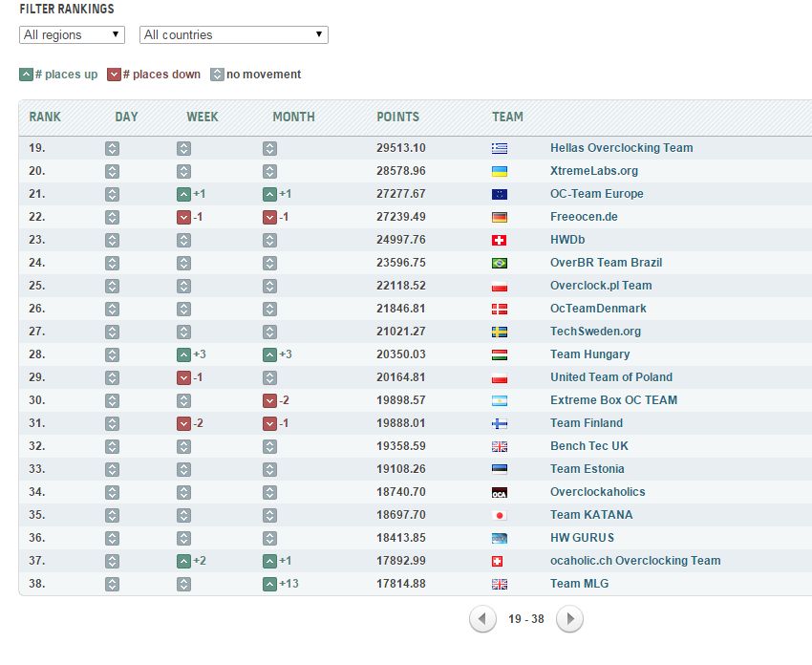Open Extreme Box OC TEAM link
Viewport: 812px width, 665px height.
point(613,399)
